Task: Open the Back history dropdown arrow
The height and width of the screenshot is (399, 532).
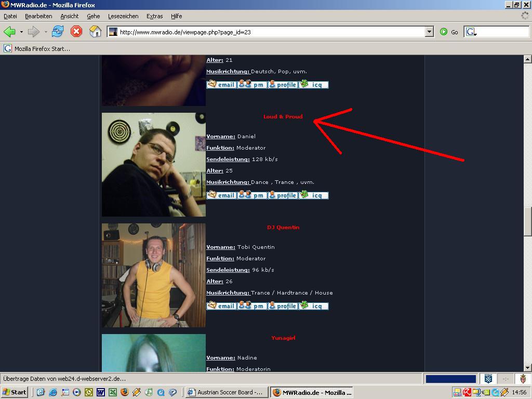Action: [x=21, y=32]
